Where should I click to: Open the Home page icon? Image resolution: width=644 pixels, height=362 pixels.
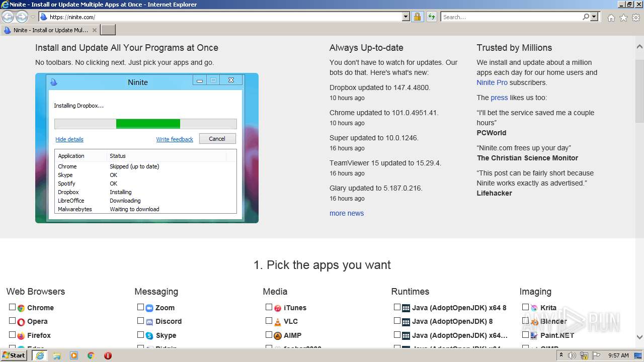[x=611, y=18]
